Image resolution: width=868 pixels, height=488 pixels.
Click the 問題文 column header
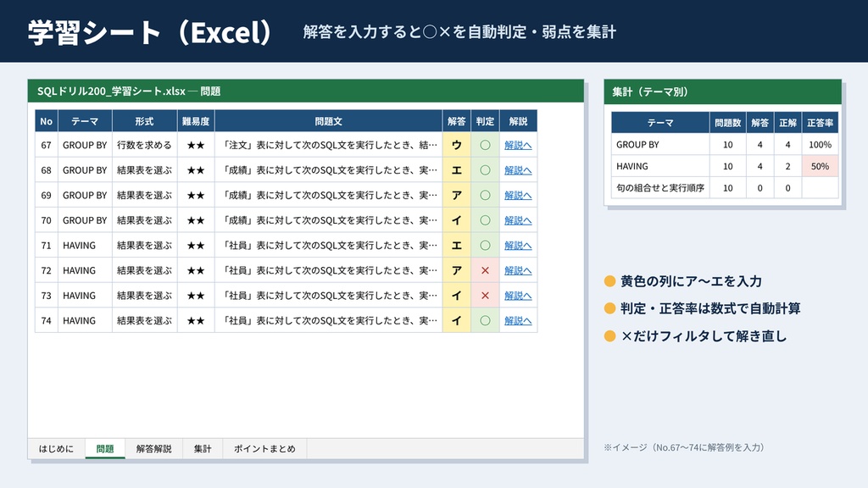tap(328, 121)
